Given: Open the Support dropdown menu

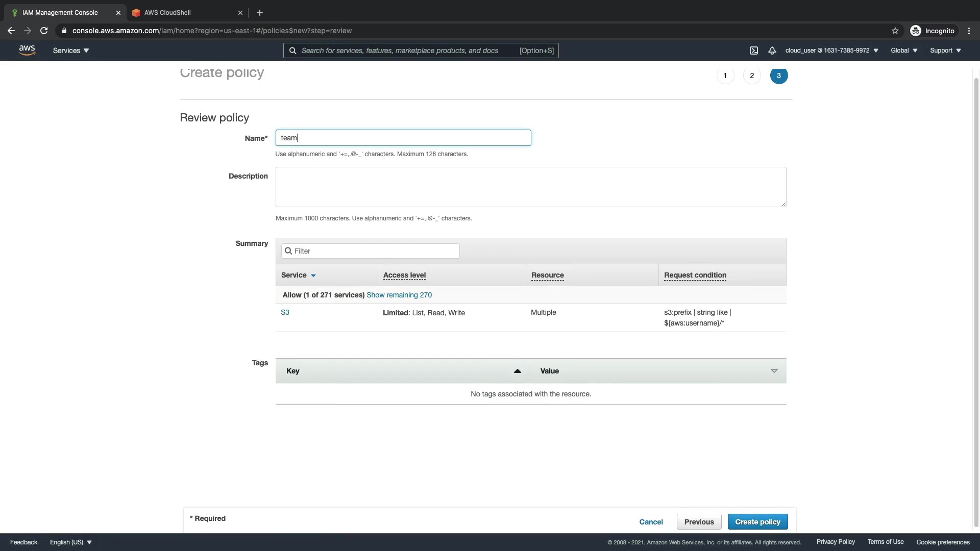Looking at the screenshot, I should pyautogui.click(x=945, y=51).
